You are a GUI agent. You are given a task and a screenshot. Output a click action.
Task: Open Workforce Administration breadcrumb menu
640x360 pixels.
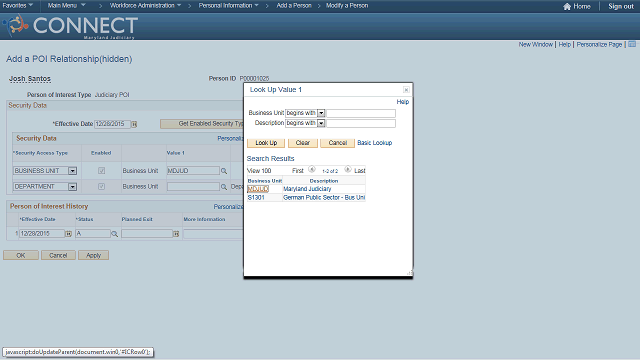pos(145,6)
